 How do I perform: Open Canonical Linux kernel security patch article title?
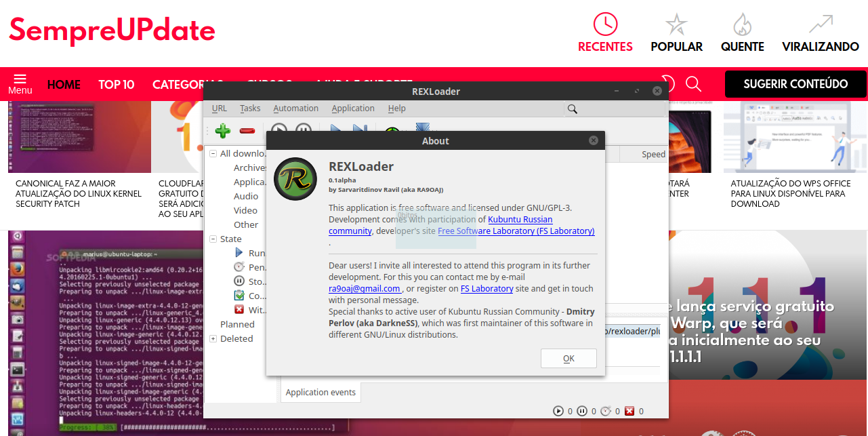pos(79,193)
